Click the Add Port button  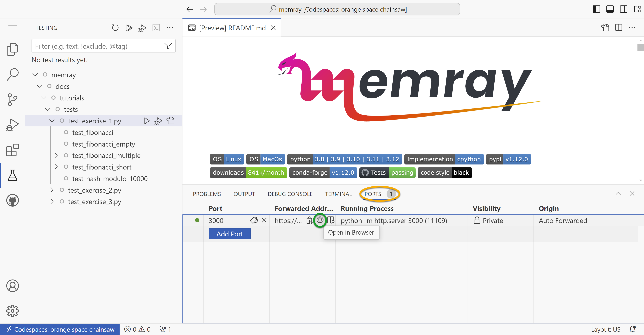[229, 234]
